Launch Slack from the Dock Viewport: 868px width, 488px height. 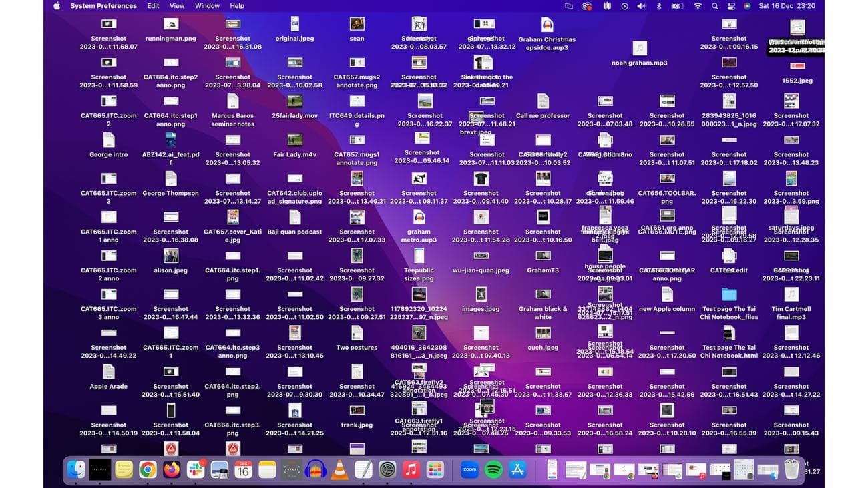click(x=196, y=469)
